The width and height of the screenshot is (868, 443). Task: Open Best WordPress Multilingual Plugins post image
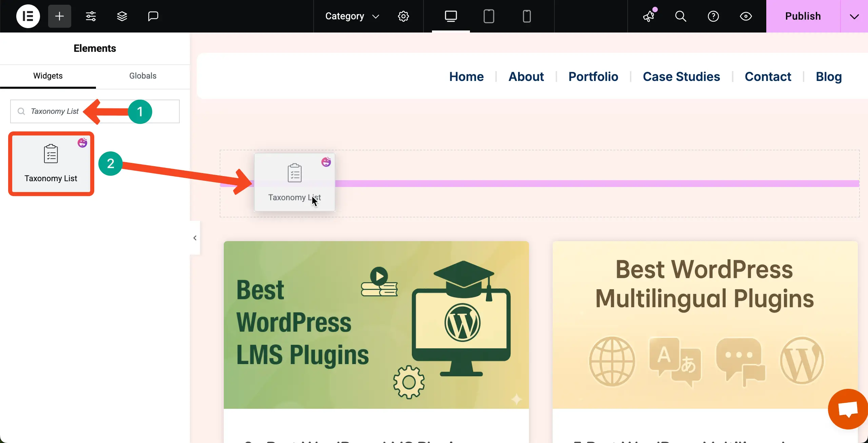705,325
